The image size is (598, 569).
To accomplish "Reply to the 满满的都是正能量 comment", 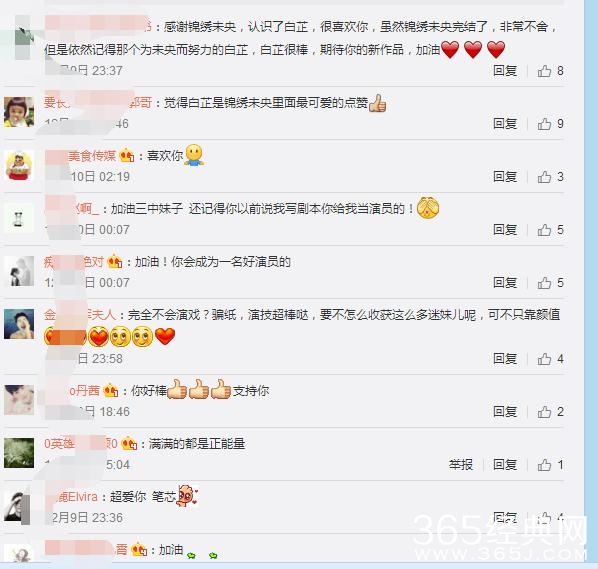I will click(x=505, y=465).
